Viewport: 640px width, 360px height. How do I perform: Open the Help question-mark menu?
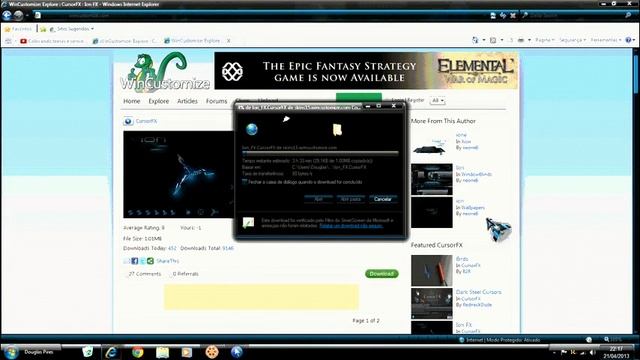(630, 40)
